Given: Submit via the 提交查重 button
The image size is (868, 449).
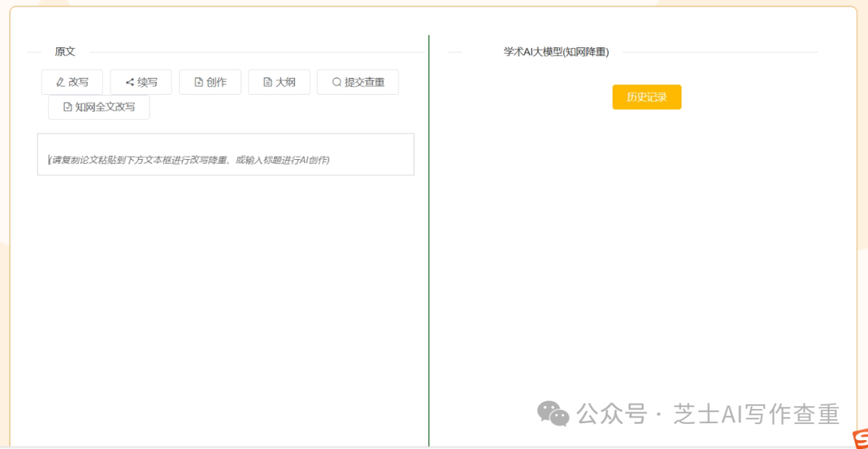Looking at the screenshot, I should pyautogui.click(x=358, y=83).
